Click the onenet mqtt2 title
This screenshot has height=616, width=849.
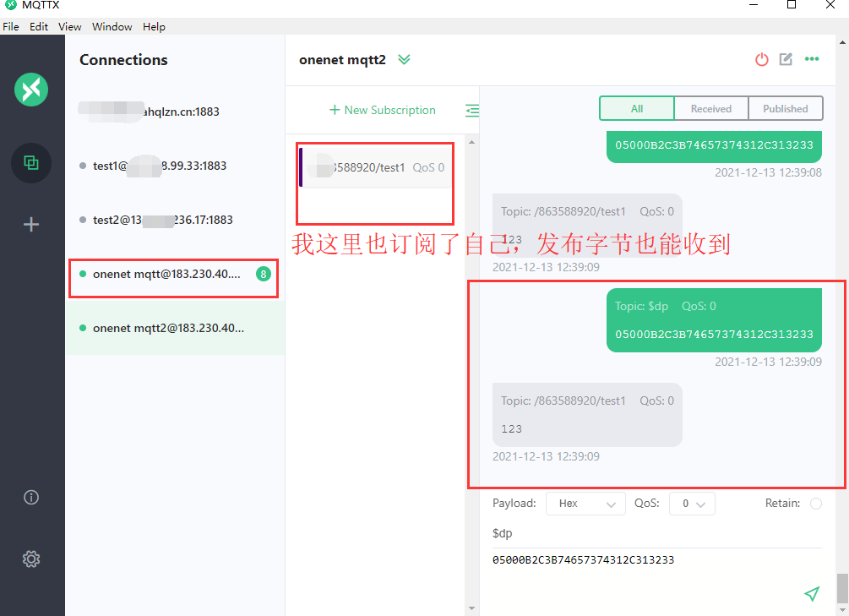pos(342,60)
